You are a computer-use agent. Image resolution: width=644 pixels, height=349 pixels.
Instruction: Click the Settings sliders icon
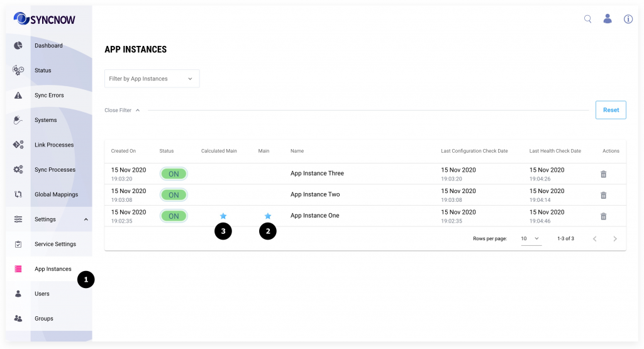pyautogui.click(x=18, y=219)
